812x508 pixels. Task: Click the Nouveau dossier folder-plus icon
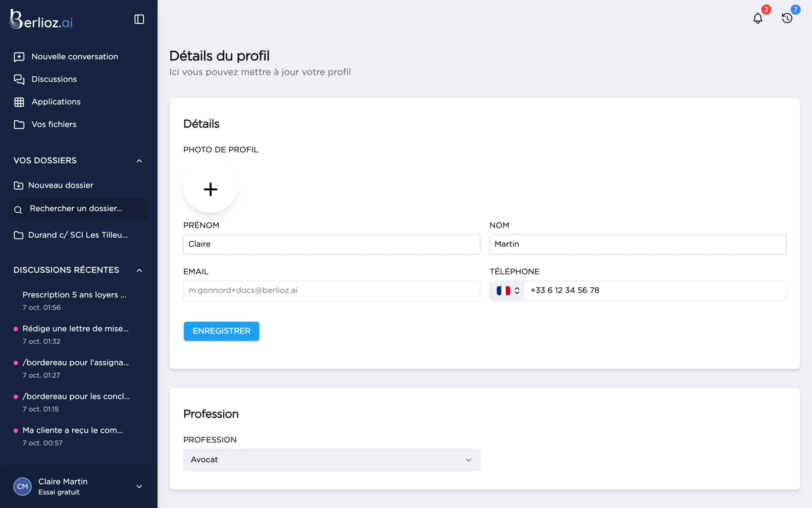pos(19,186)
